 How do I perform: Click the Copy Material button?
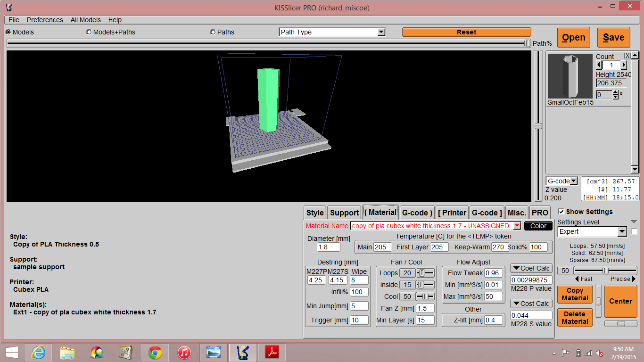pos(575,295)
